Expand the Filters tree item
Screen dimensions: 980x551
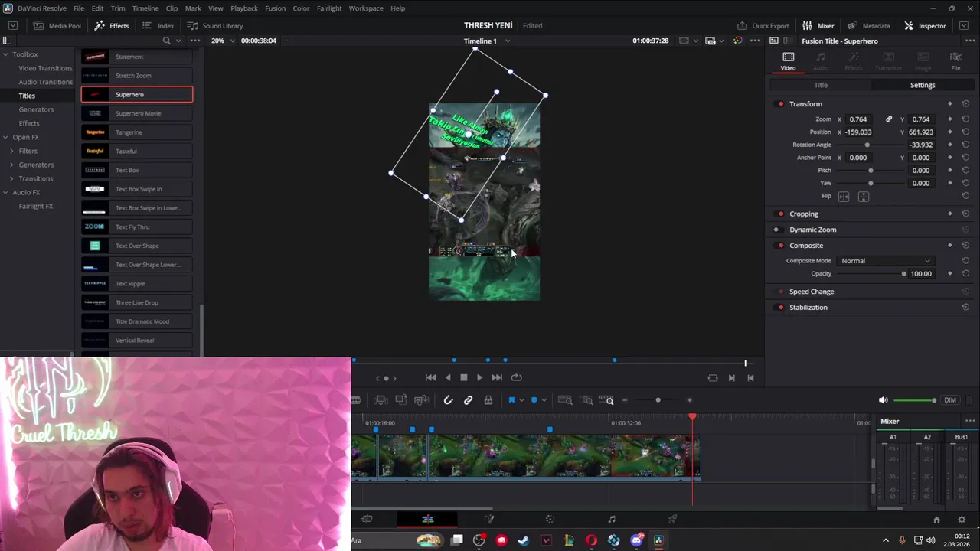(x=11, y=151)
